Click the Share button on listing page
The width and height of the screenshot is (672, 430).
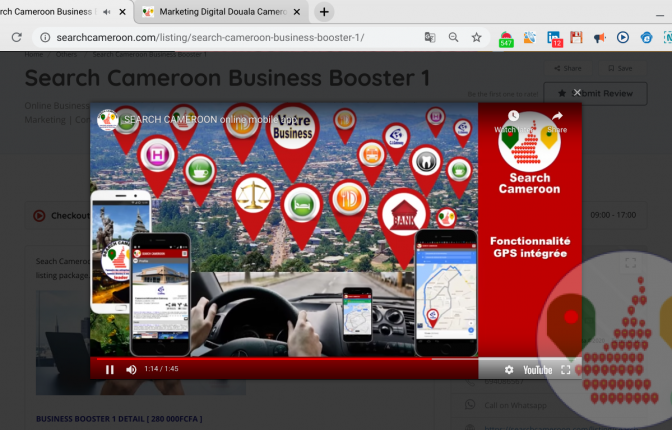[x=567, y=68]
